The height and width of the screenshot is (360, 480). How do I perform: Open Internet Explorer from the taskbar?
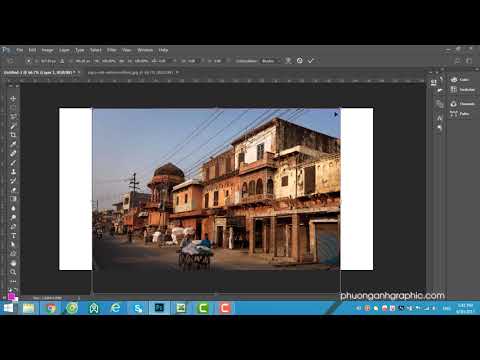(115, 308)
